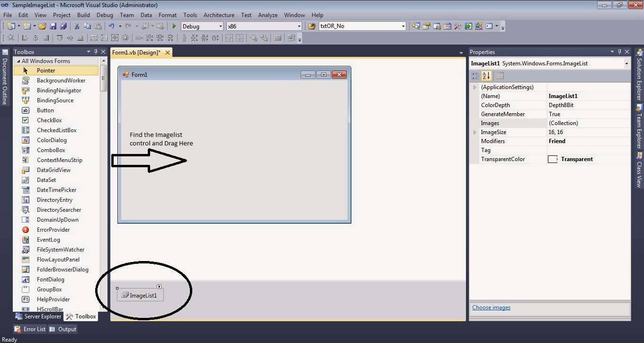Expand the ImageSize property
The image size is (644, 343).
pos(474,132)
